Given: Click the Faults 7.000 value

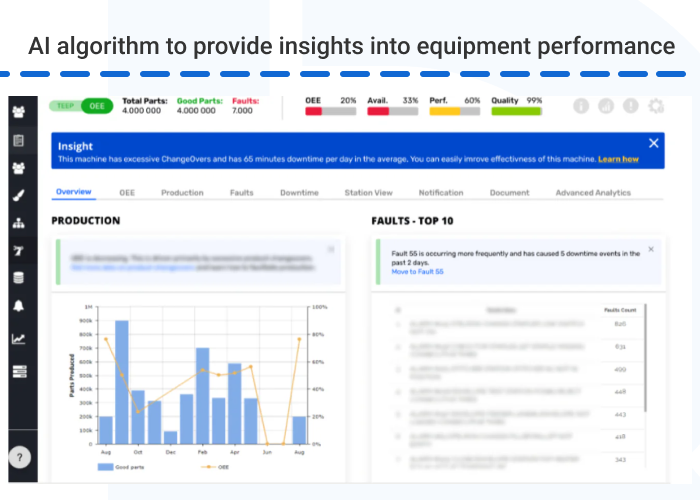Looking at the screenshot, I should 242,111.
